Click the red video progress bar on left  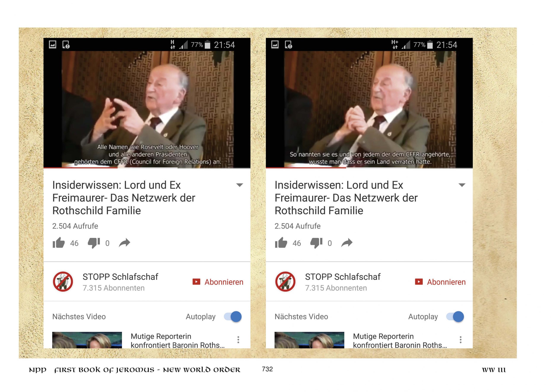(x=80, y=168)
